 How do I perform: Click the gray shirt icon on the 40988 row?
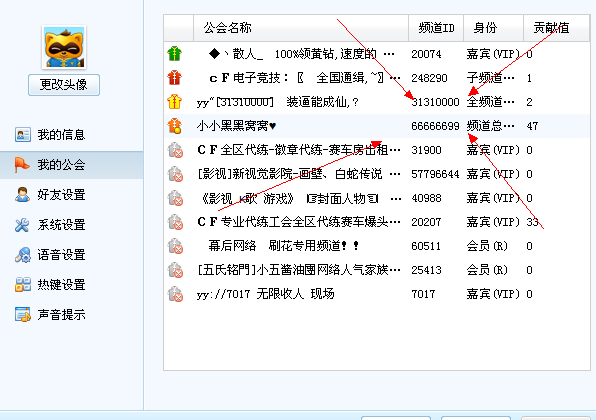pos(175,198)
